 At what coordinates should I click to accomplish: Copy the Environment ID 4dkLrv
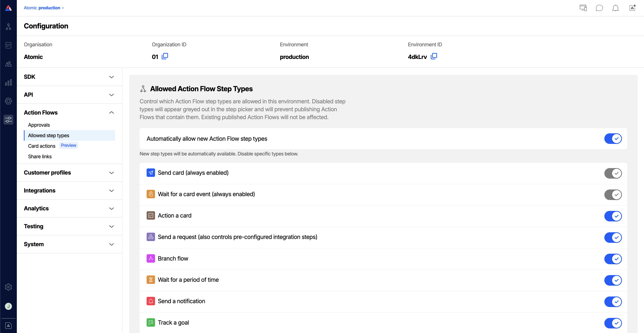(x=434, y=56)
